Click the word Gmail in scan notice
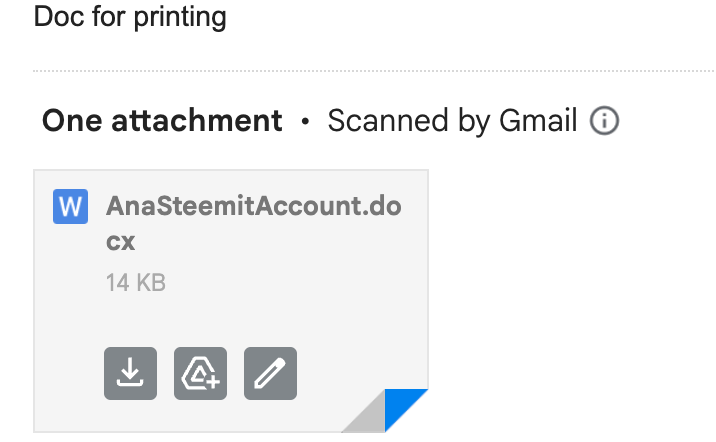Viewport: 716px width, 442px height. tap(538, 121)
